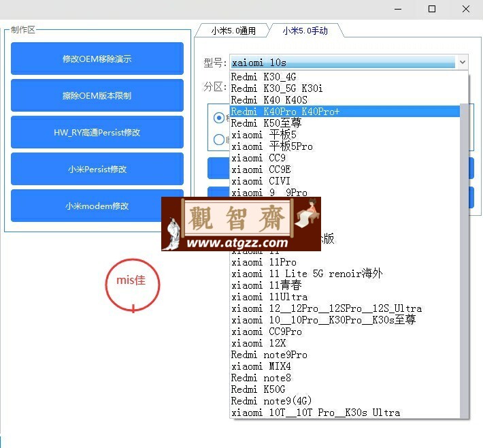Pick highlighted Redmi K40Pro K40Pro+ item
483x448 pixels.
pos(345,111)
